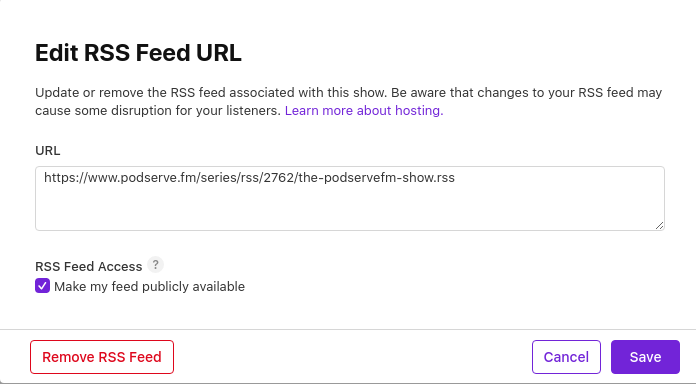Viewport: 696px width, 384px height.
Task: Grab the URL textarea resize handle
Action: [x=659, y=226]
